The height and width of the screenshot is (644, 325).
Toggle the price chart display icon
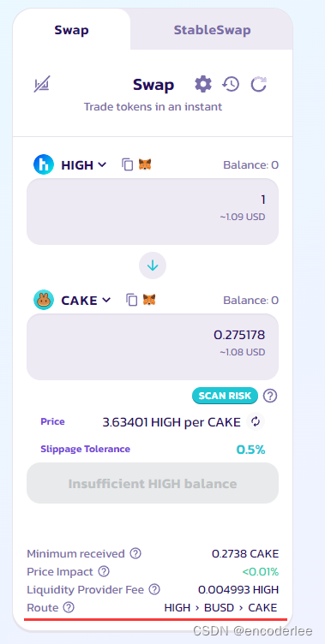pyautogui.click(x=41, y=84)
